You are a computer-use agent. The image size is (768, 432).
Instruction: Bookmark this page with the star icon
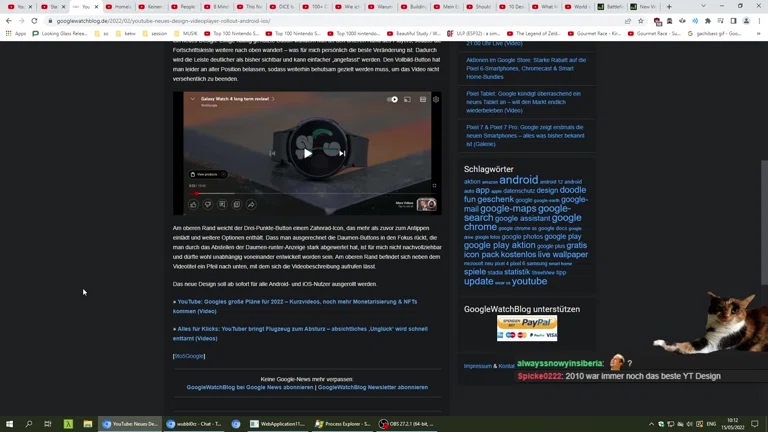(641, 21)
